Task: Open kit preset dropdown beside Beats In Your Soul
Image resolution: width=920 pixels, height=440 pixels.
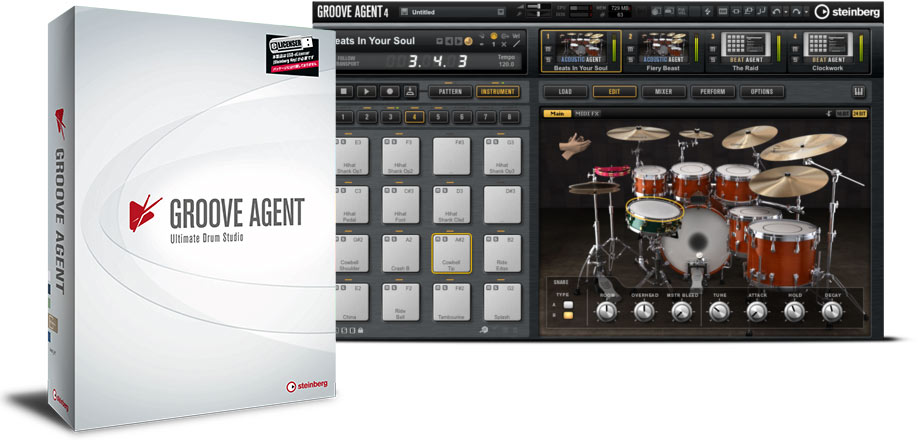Action: pyautogui.click(x=439, y=41)
